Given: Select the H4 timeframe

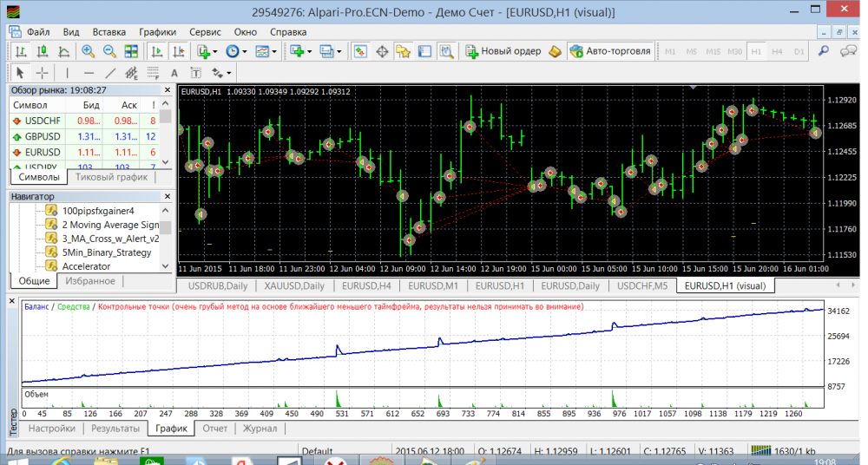Looking at the screenshot, I should click(x=777, y=51).
